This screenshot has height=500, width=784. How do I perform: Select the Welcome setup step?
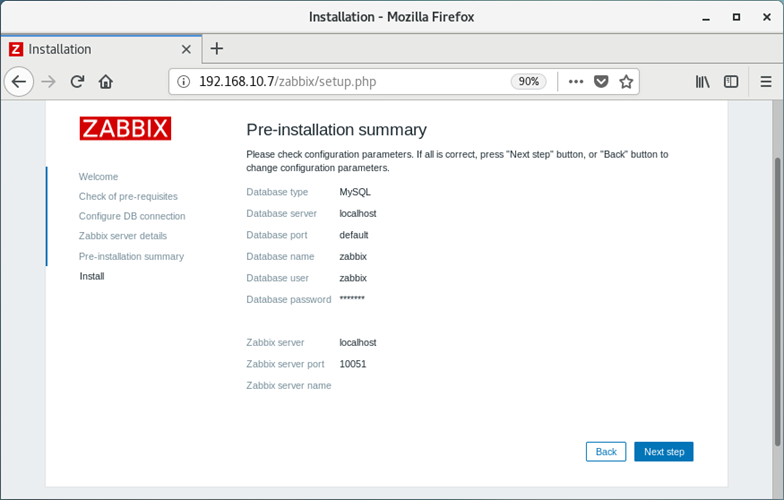98,176
